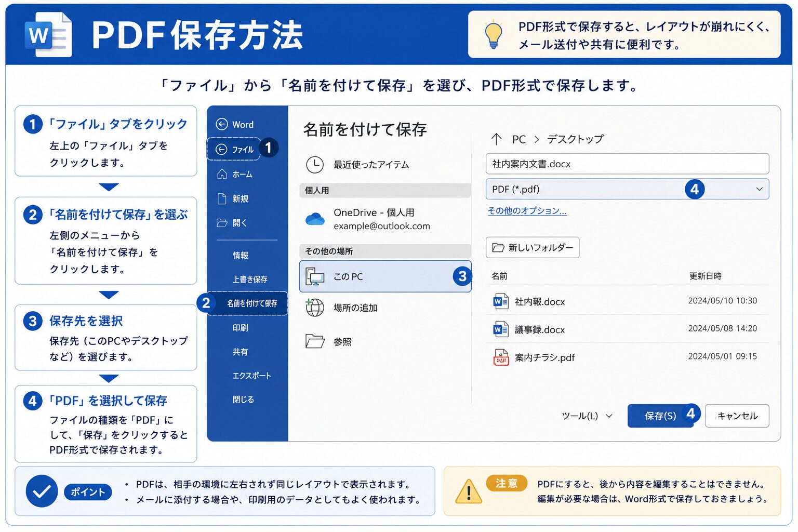Click the computer icon for この PC

(x=315, y=276)
